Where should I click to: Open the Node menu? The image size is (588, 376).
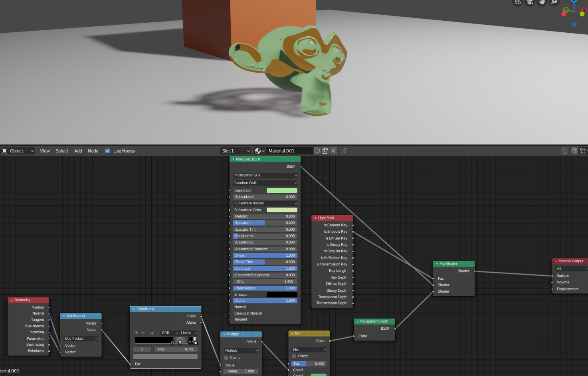pos(93,151)
